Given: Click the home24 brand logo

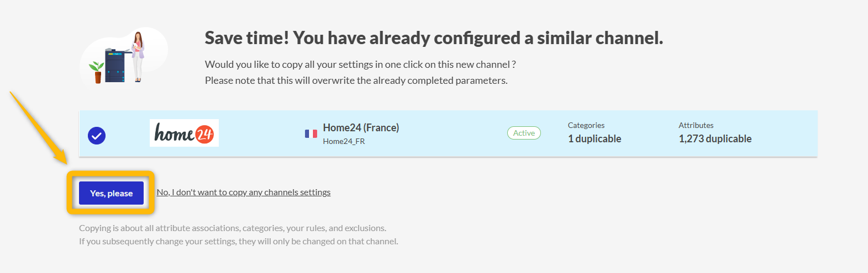Looking at the screenshot, I should pos(184,133).
